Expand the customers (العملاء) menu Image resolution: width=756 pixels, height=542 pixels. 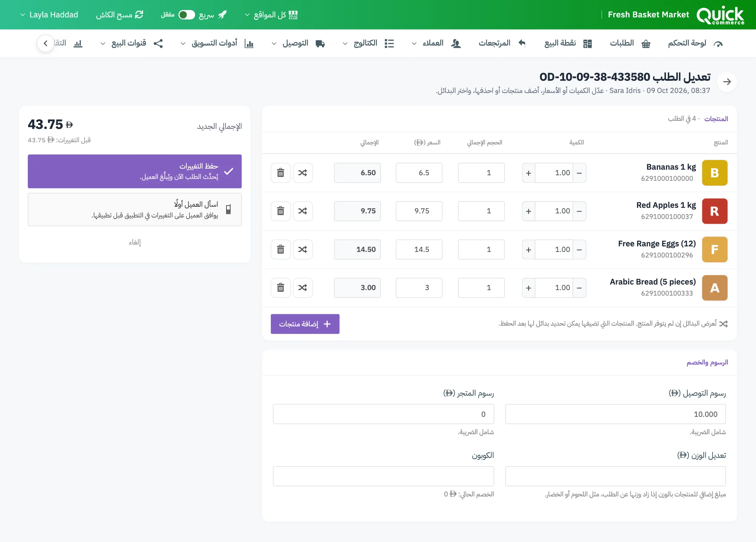(436, 43)
